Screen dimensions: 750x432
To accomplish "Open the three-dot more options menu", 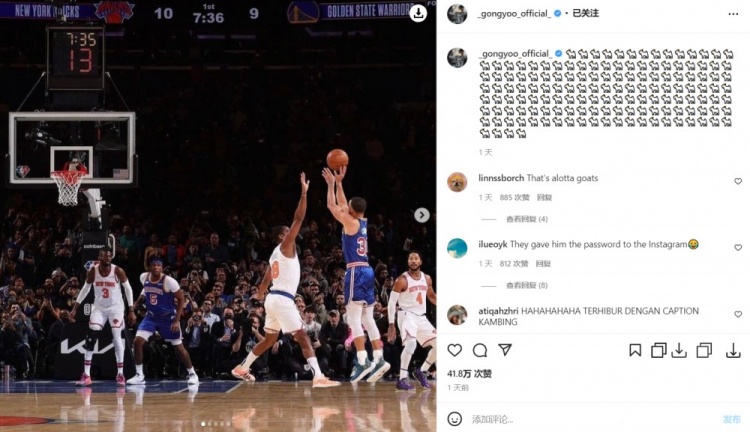I will point(733,14).
